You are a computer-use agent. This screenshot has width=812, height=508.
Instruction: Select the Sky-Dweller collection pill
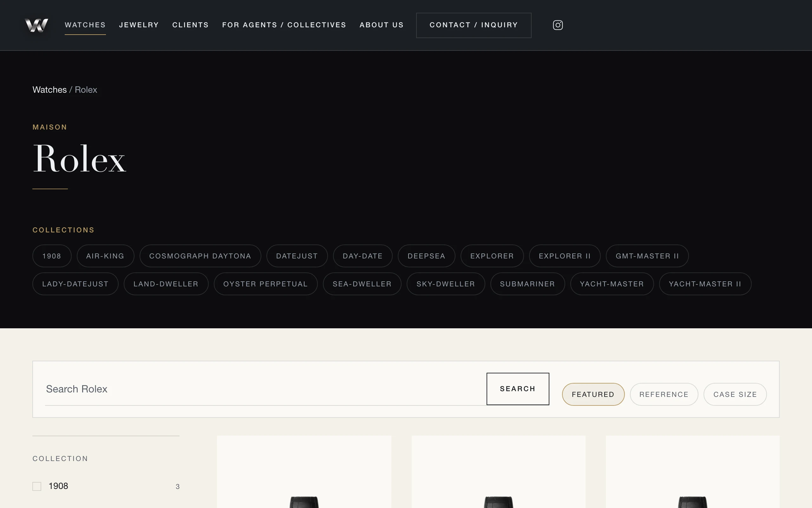pyautogui.click(x=446, y=284)
